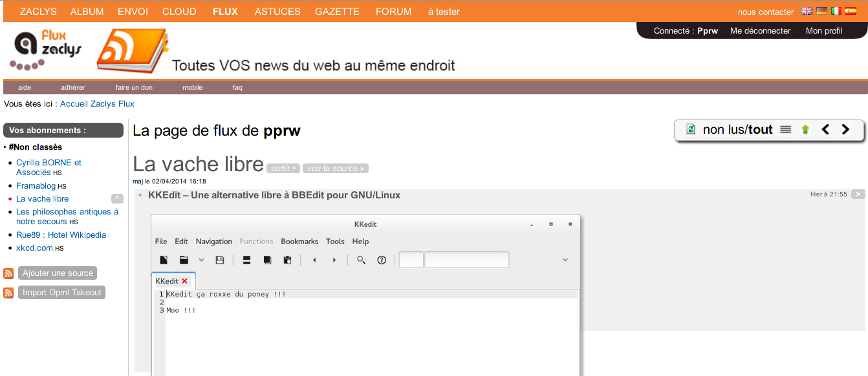Toggle the non lus/tout filter

[737, 130]
